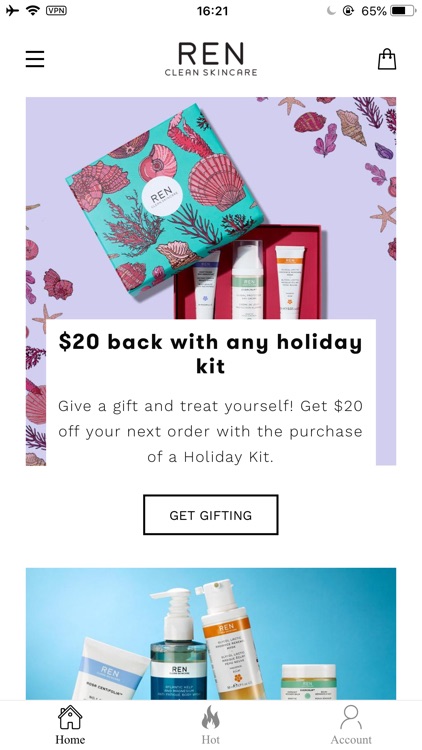Viewport: 422px width, 750px height.
Task: Tap the rotation lock status icon
Action: point(348,11)
